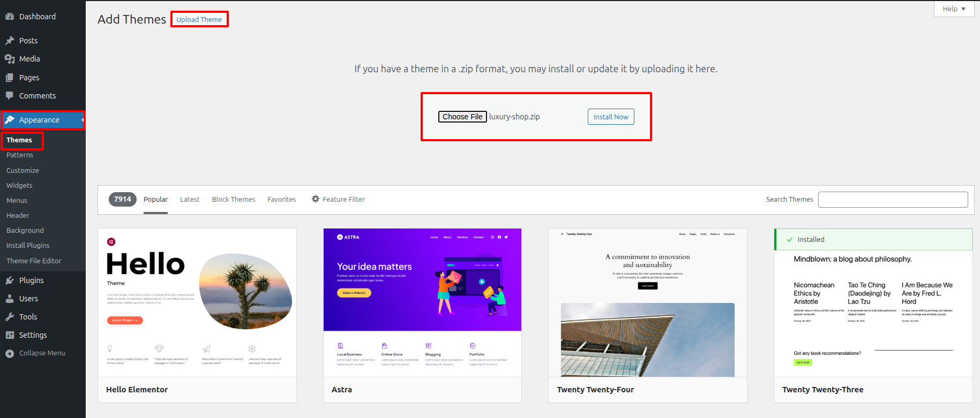Image resolution: width=980 pixels, height=418 pixels.
Task: Expand the Help dropdown tab
Action: (954, 9)
